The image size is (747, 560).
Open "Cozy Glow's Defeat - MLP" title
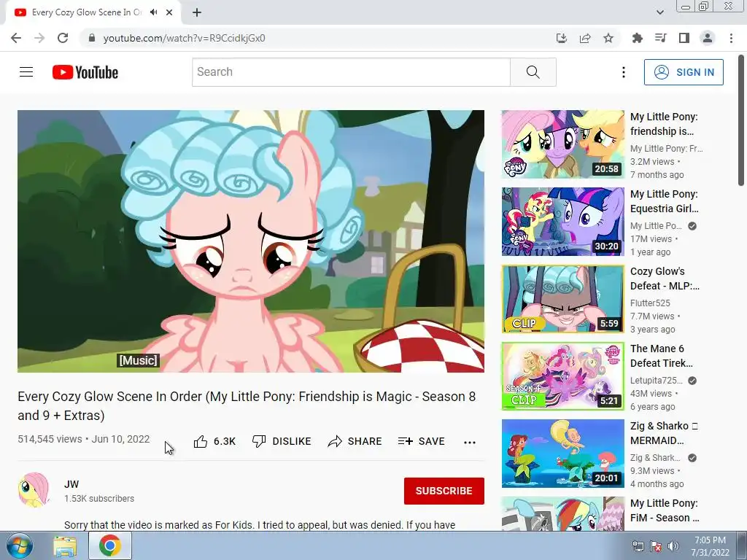(x=665, y=279)
